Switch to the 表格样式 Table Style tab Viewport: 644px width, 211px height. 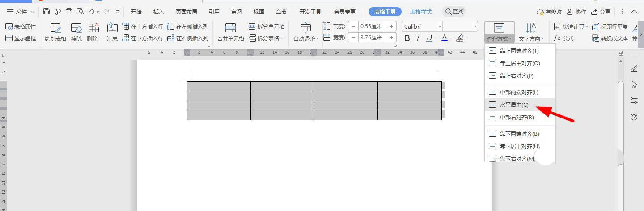pyautogui.click(x=421, y=12)
